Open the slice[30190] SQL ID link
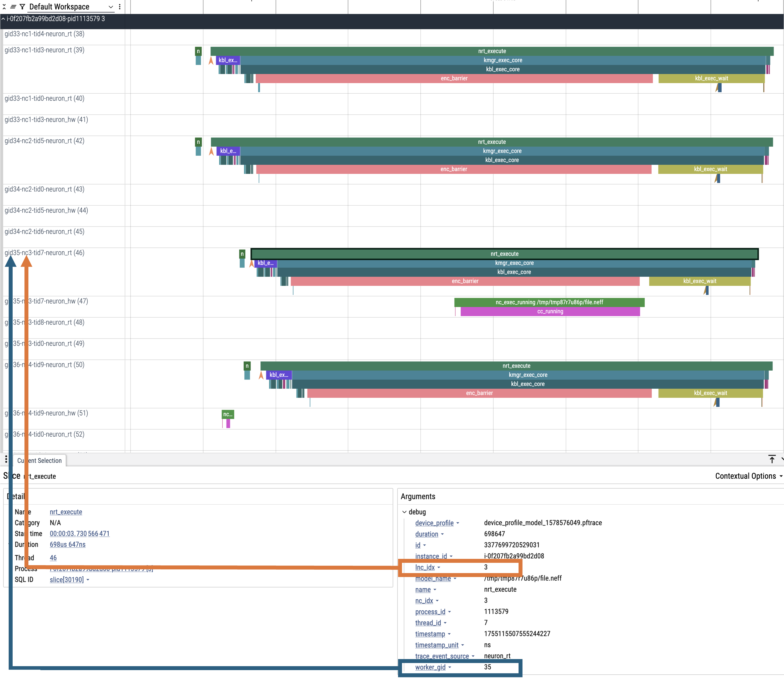 coord(67,580)
